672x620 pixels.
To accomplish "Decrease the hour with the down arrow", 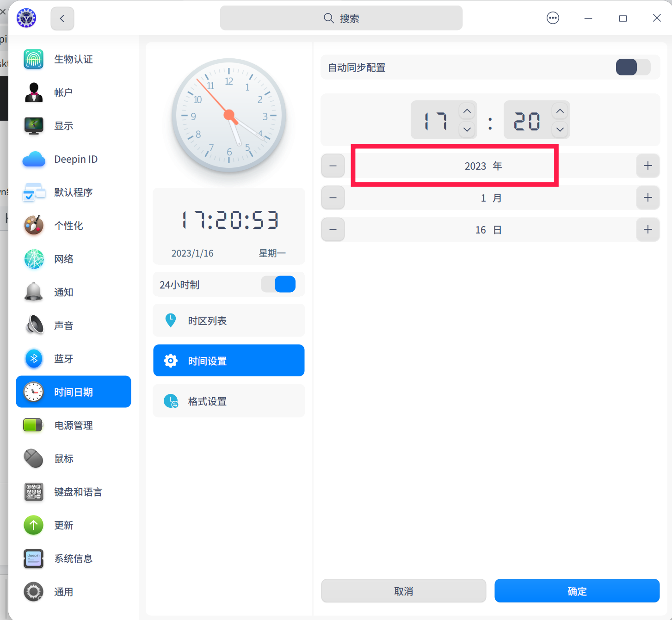I will pyautogui.click(x=467, y=129).
